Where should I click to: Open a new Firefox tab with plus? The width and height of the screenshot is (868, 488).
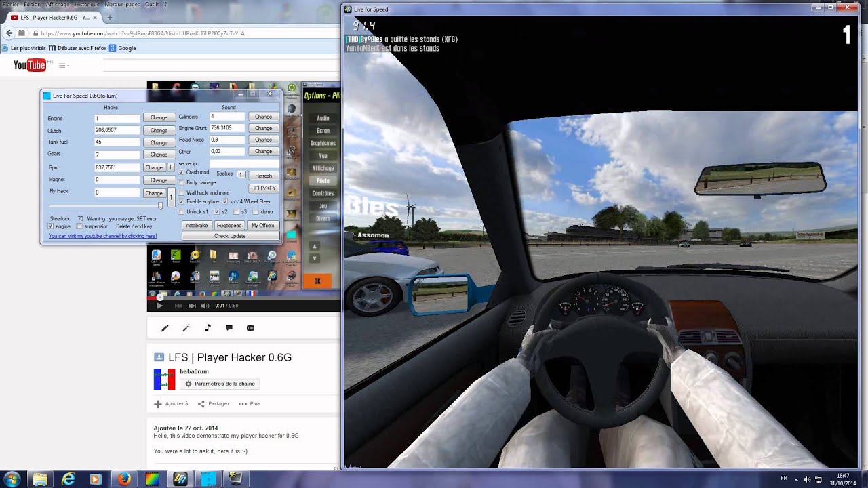click(110, 18)
